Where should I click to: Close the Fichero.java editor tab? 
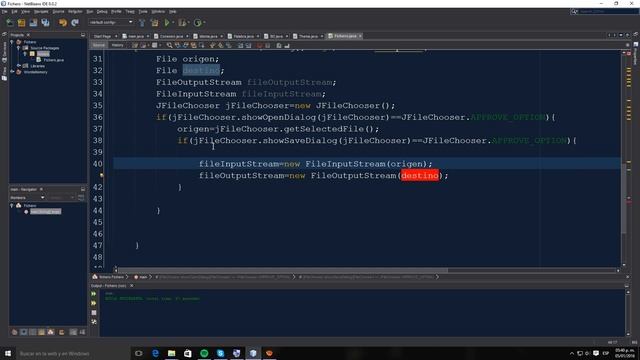tap(360, 36)
